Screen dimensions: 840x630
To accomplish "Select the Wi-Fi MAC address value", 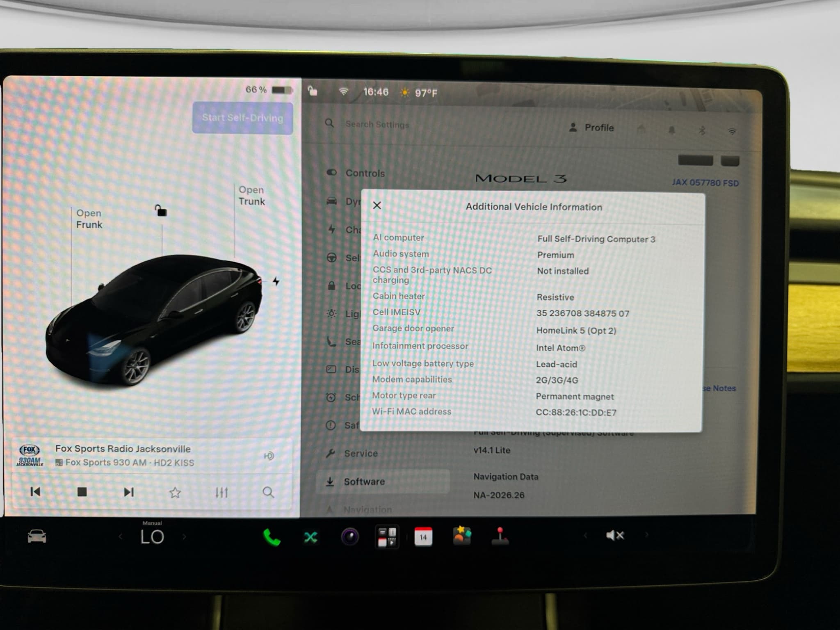I will [576, 413].
